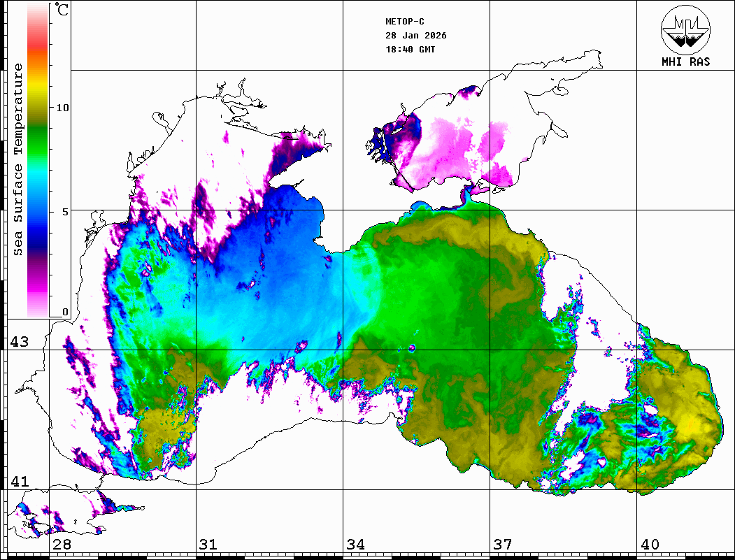Screen dimensions: 735x560
Task: Click the longitude label 37
Action: pos(502,545)
